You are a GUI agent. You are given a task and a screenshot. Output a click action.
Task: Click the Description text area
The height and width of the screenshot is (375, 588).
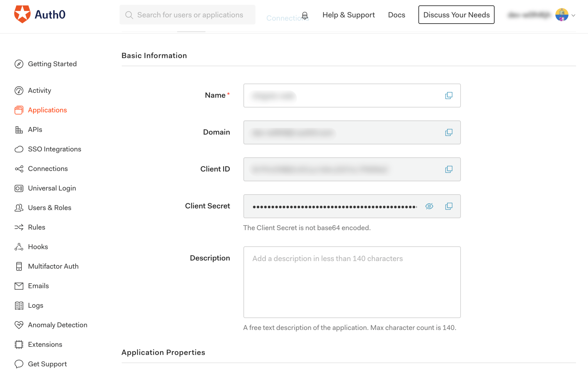352,282
